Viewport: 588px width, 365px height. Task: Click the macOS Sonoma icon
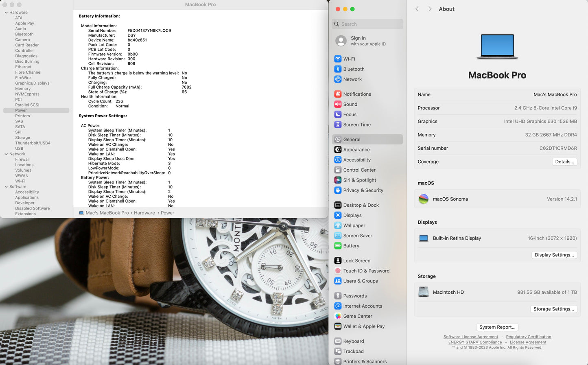click(x=424, y=199)
